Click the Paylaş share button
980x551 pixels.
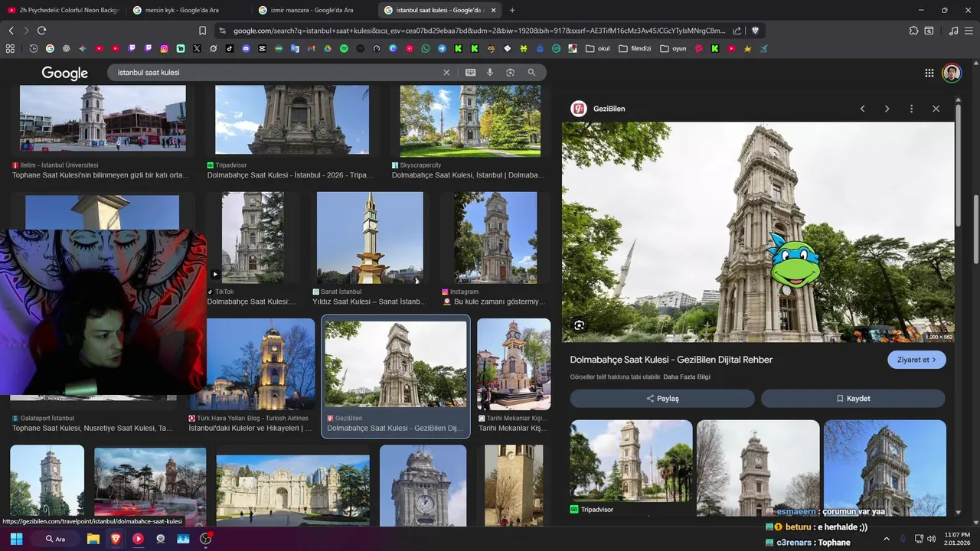tap(662, 398)
